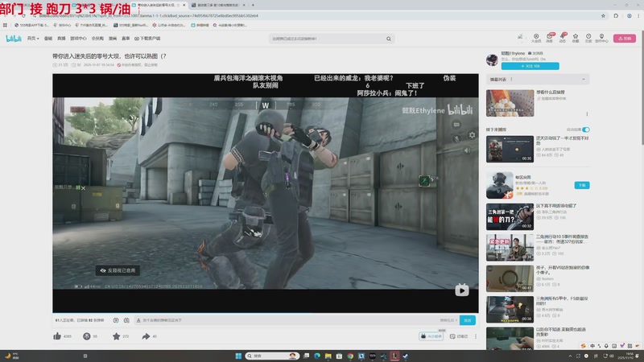Open the 游戏中心 menu item
Viewport: 644px width, 362px height.
coord(78,39)
